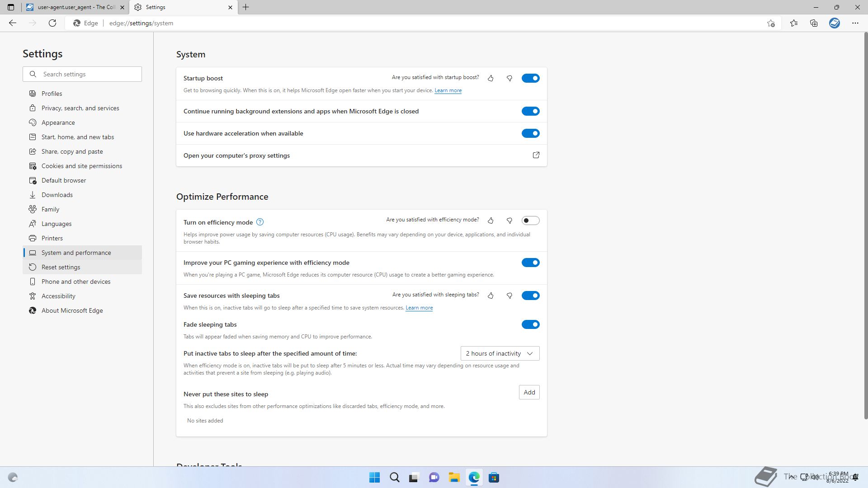The image size is (868, 488).
Task: Click the address bar URL
Action: (x=141, y=23)
